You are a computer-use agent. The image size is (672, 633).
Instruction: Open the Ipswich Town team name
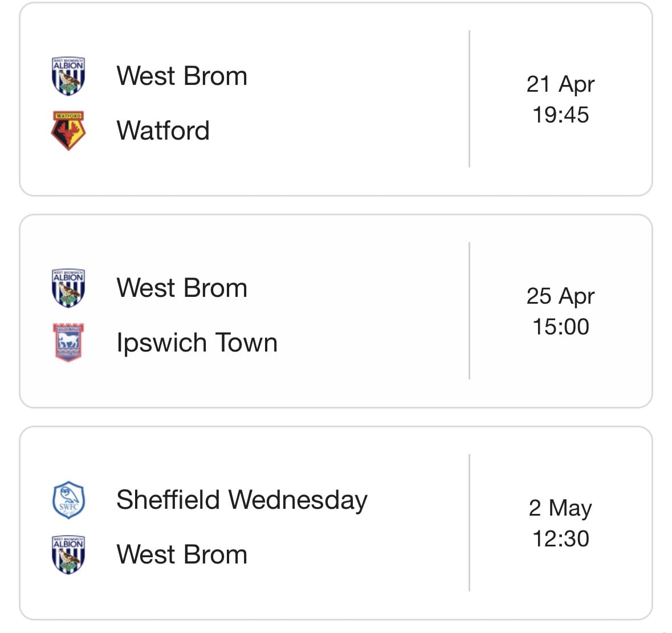(197, 342)
